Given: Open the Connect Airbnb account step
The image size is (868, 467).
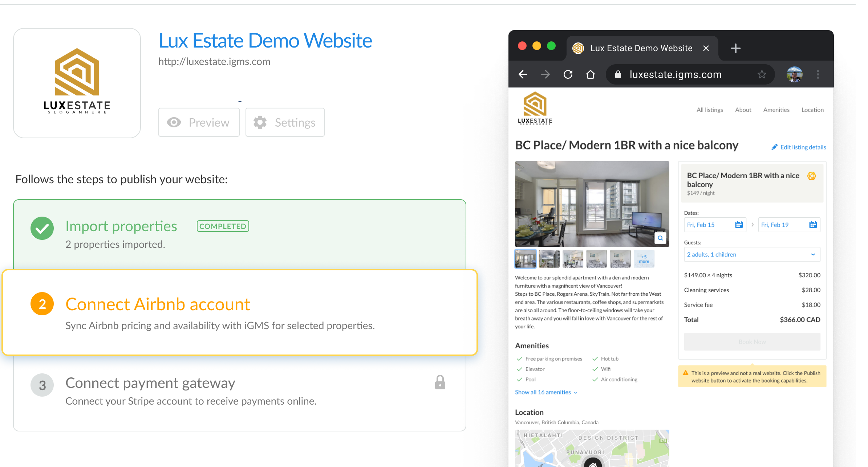Looking at the screenshot, I should (x=240, y=312).
